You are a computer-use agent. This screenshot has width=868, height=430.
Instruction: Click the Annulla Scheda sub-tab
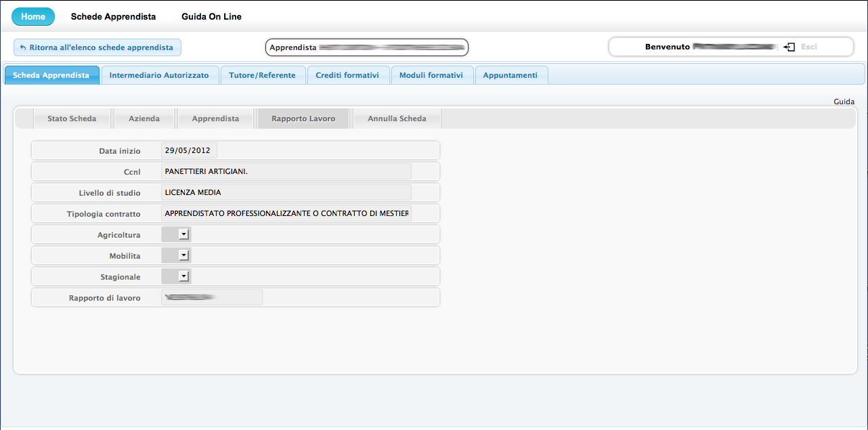(x=397, y=119)
